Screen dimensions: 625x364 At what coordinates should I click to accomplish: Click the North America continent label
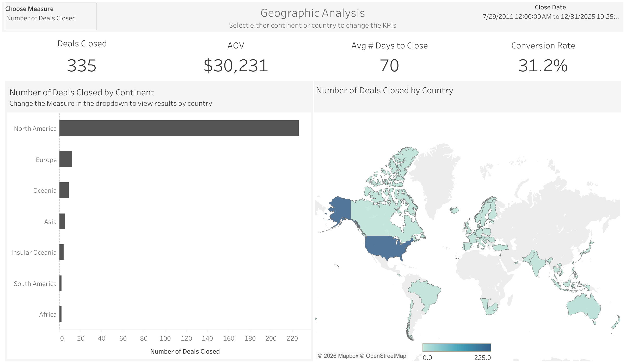point(35,129)
